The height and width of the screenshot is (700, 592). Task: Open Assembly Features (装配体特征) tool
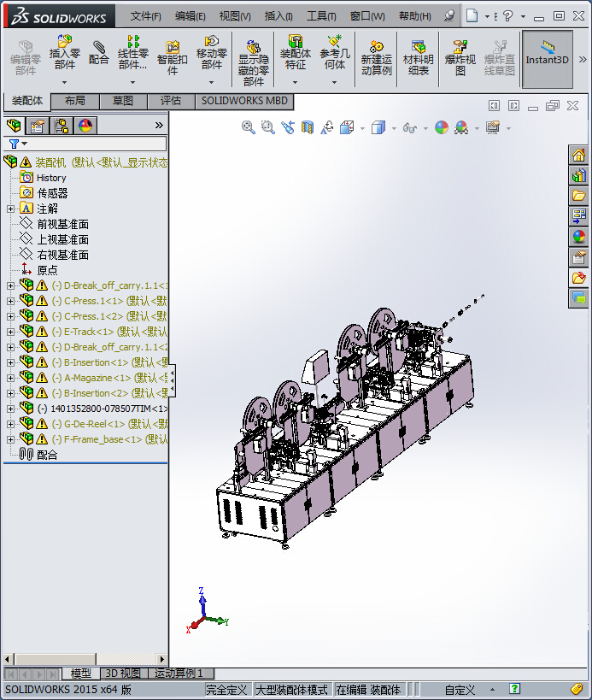[295, 53]
